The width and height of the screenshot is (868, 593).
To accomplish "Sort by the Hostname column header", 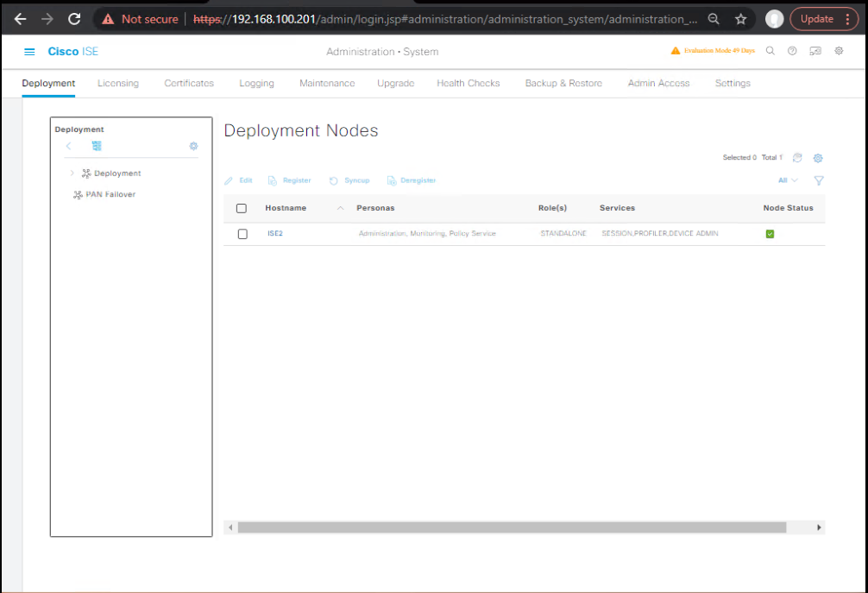I will tap(286, 208).
